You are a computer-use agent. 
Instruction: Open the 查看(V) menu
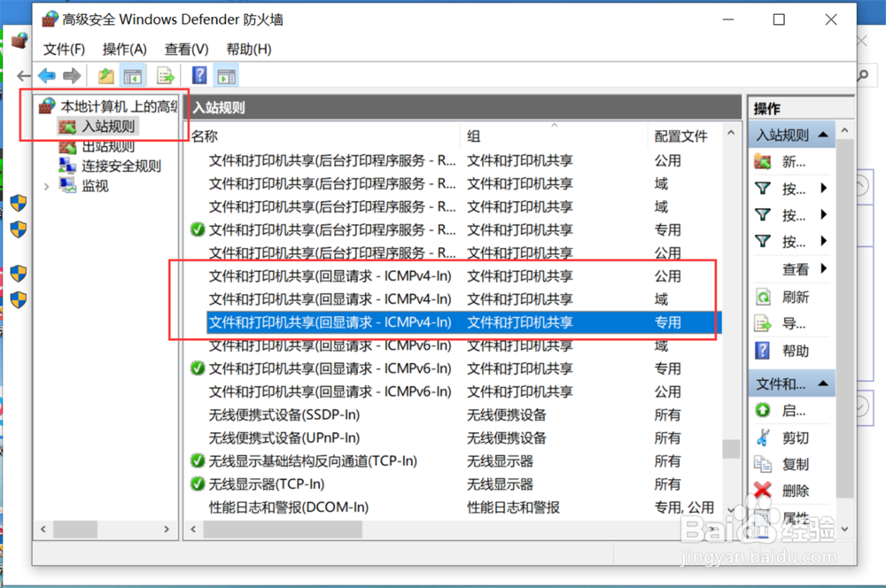186,49
